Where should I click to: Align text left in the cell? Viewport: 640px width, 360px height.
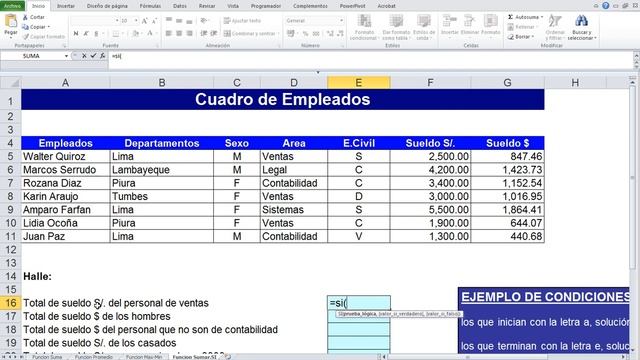point(169,33)
